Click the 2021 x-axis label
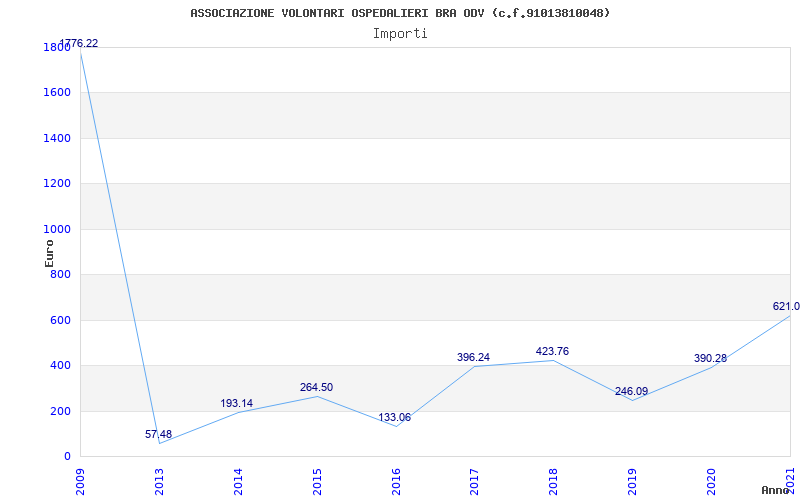 790,482
